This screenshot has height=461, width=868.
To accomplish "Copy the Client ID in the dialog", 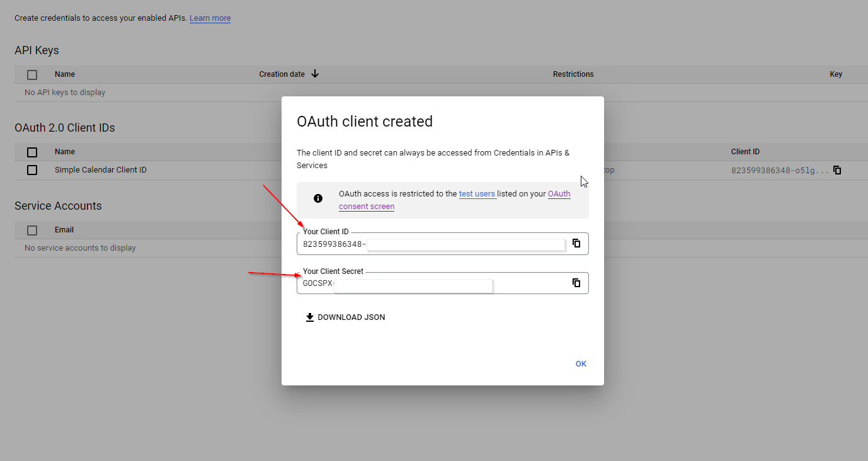I will (x=576, y=243).
